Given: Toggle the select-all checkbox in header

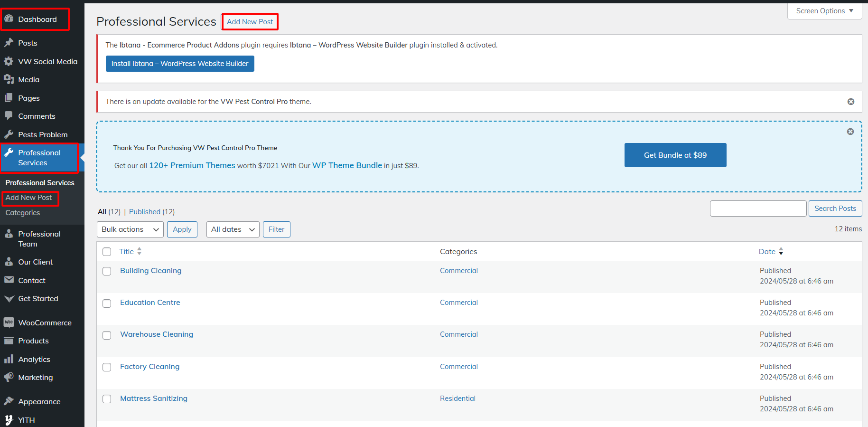Looking at the screenshot, I should point(107,252).
